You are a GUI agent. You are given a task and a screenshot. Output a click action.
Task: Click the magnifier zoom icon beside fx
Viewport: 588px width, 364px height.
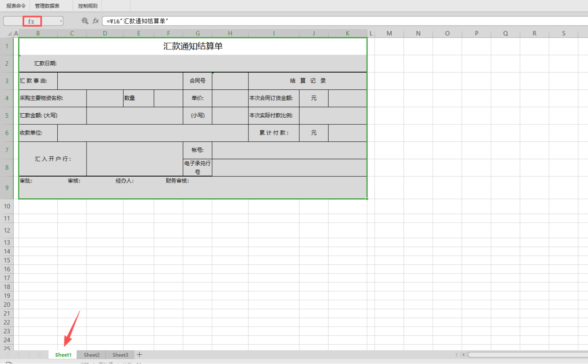point(85,21)
